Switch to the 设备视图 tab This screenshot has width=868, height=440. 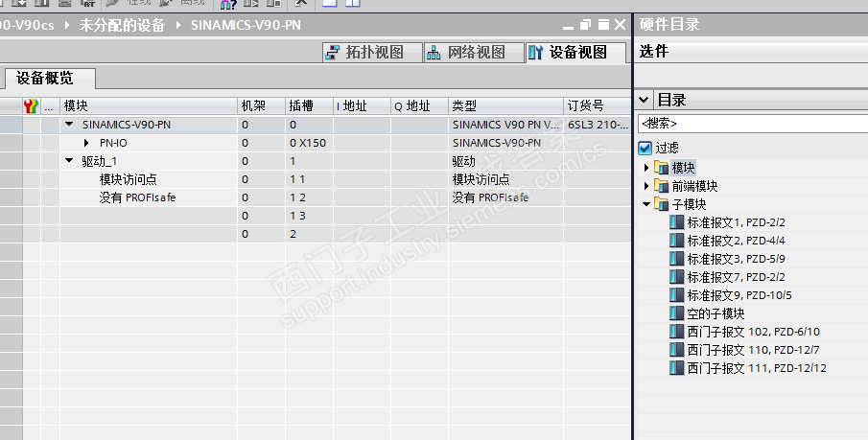[x=575, y=53]
